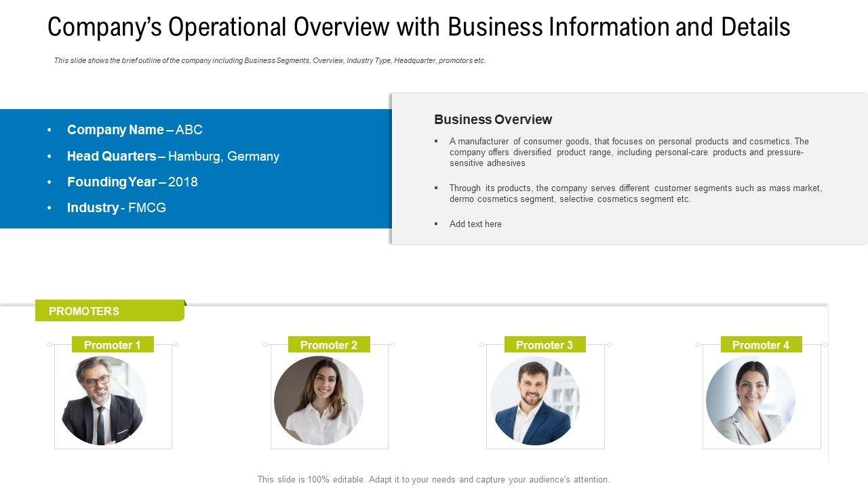The width and height of the screenshot is (868, 488).
Task: Select the Promoter 4 portrait photo
Action: pyautogui.click(x=751, y=401)
